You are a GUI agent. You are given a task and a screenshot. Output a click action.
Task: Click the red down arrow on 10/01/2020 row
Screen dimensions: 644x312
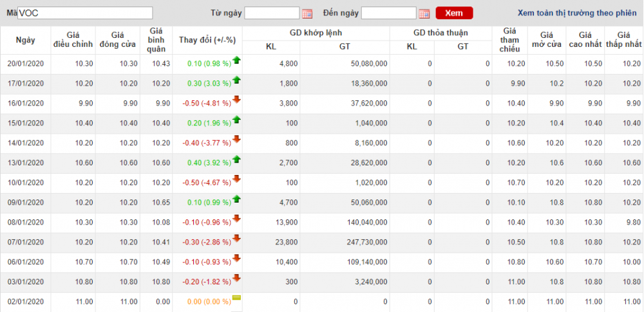[236, 179]
